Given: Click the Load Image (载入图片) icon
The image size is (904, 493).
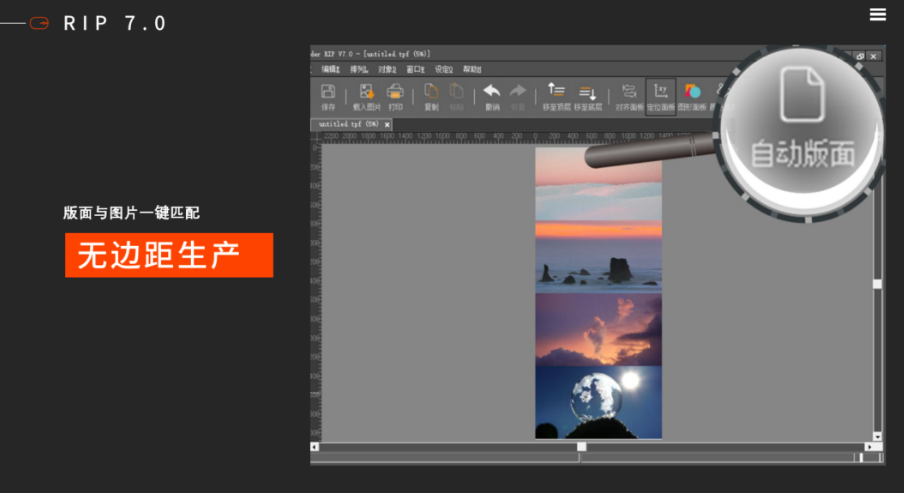Looking at the screenshot, I should tap(366, 95).
